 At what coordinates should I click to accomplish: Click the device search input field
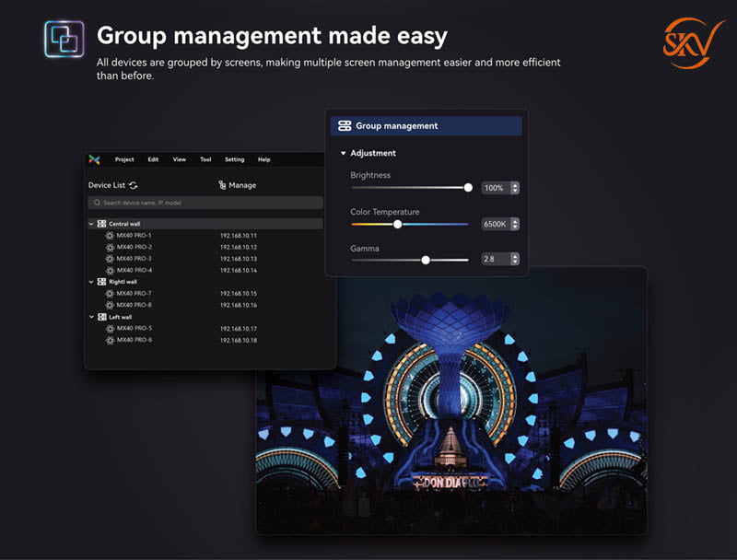(207, 203)
